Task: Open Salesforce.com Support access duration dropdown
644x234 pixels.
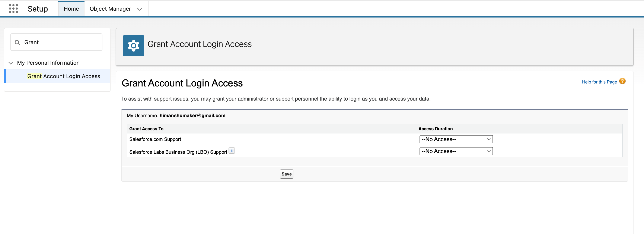Action: click(456, 139)
